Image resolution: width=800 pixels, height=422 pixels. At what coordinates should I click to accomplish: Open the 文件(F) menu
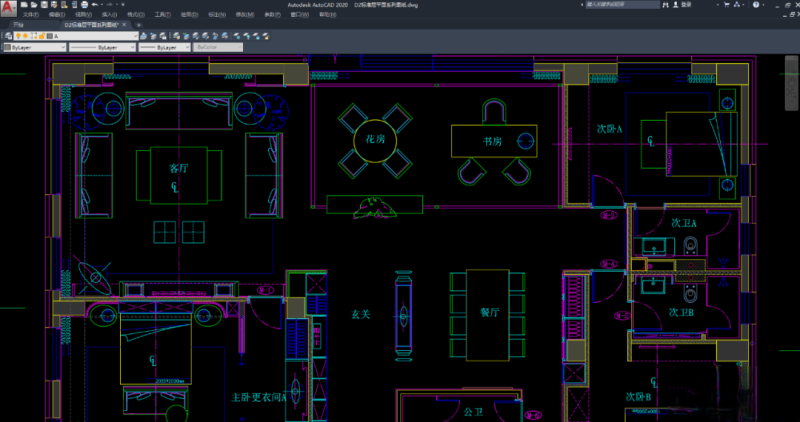click(30, 15)
